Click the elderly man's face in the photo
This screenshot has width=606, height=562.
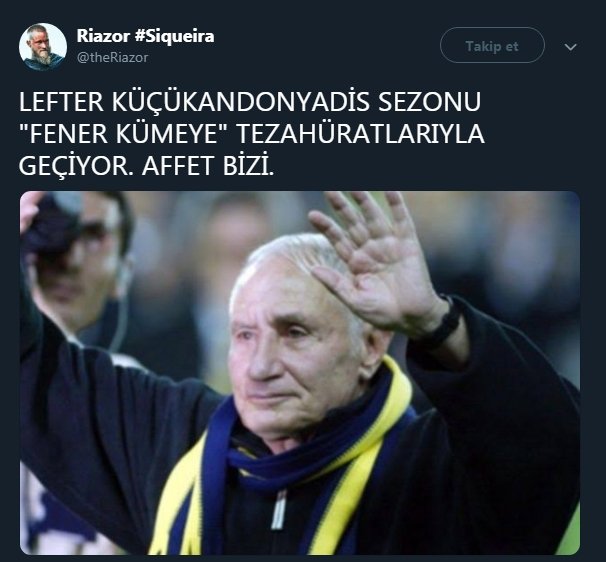[294, 348]
